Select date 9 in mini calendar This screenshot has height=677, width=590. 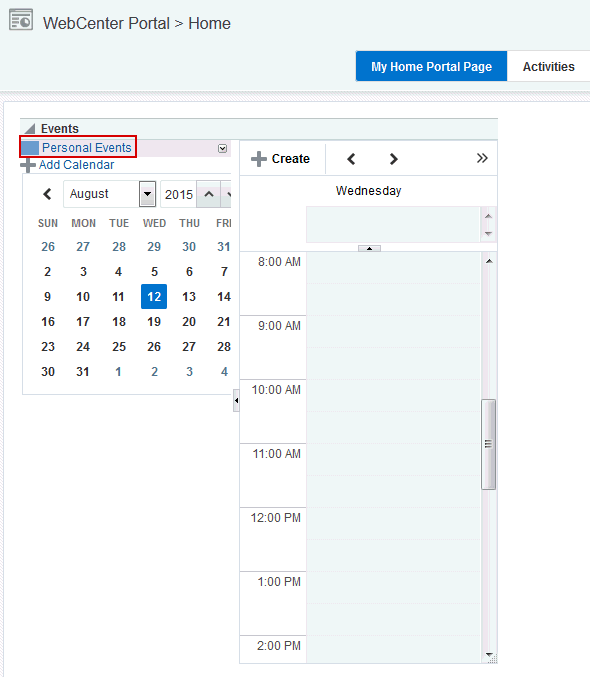[x=48, y=297]
